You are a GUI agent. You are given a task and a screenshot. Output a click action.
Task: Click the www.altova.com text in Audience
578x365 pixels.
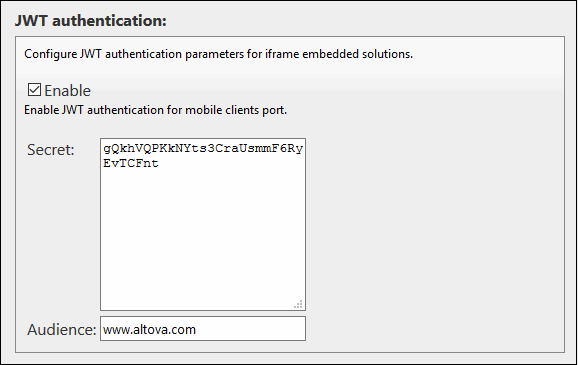pyautogui.click(x=149, y=329)
